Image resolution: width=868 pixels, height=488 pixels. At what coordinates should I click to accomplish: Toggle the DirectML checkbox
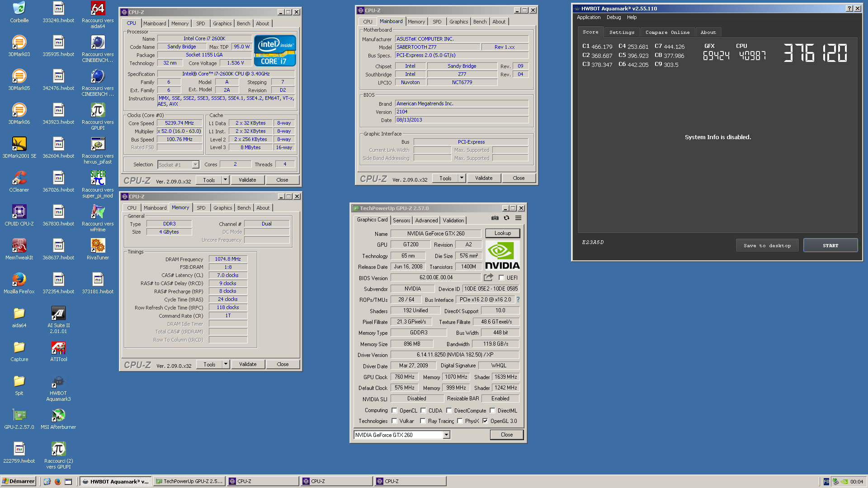492,411
